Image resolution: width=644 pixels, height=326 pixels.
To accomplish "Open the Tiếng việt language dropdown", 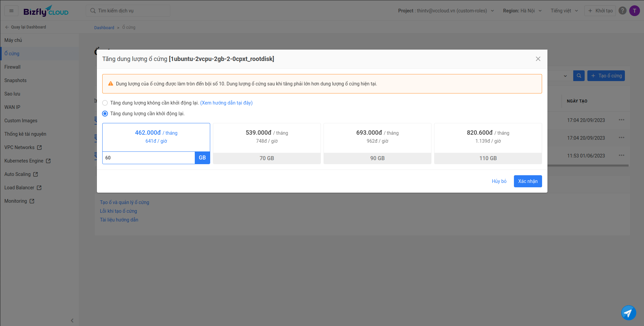I will pyautogui.click(x=564, y=11).
